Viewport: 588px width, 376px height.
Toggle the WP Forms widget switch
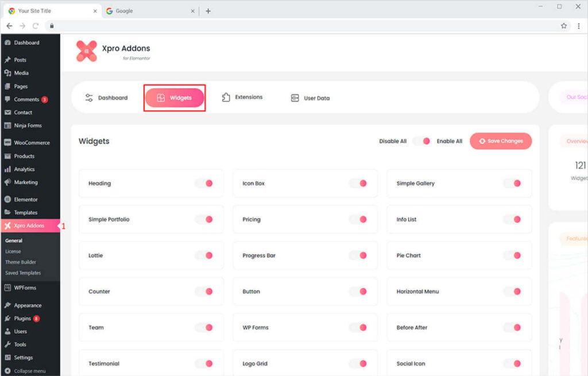pyautogui.click(x=358, y=328)
